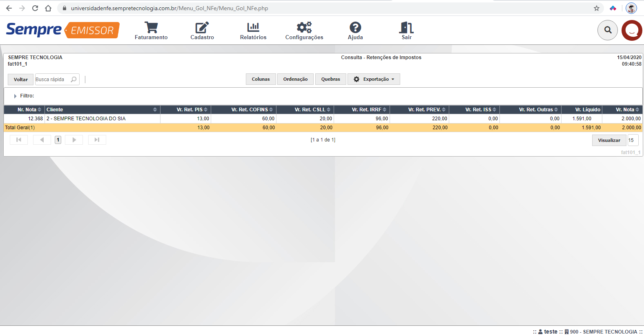Focus the Busca rápida input

[x=52, y=80]
